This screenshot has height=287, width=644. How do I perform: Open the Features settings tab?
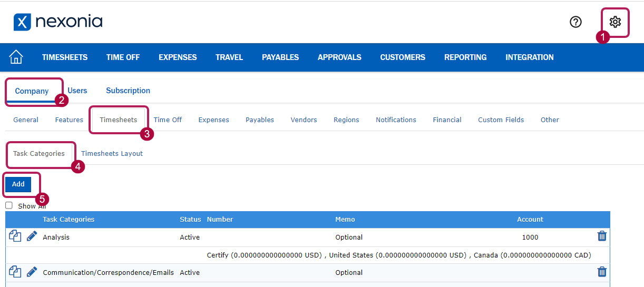[x=69, y=120]
